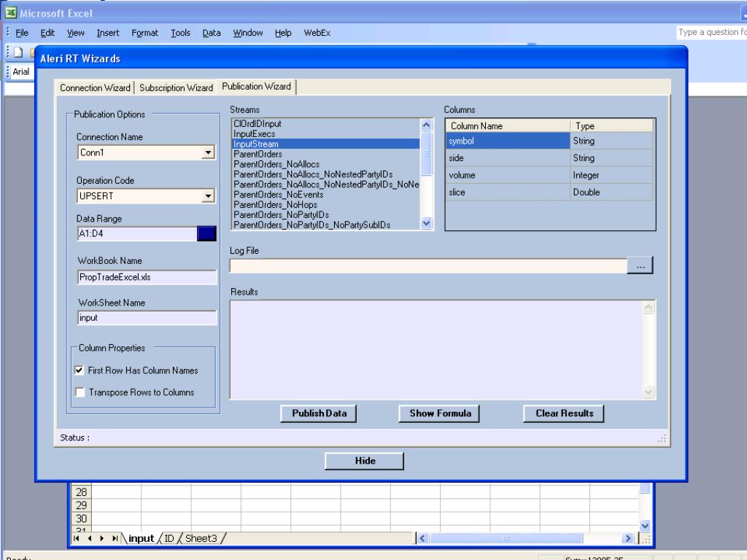
Task: Select row 29 header in Excel
Action: point(82,505)
